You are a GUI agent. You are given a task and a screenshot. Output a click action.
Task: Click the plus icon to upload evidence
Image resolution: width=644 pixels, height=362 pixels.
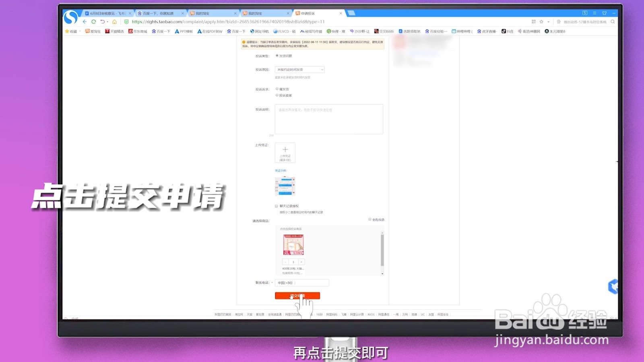pyautogui.click(x=285, y=150)
